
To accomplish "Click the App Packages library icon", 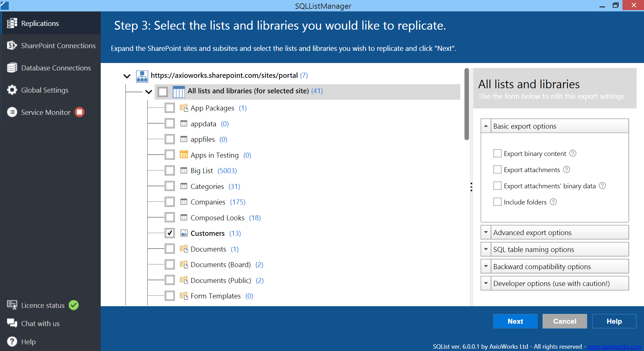I will [184, 108].
